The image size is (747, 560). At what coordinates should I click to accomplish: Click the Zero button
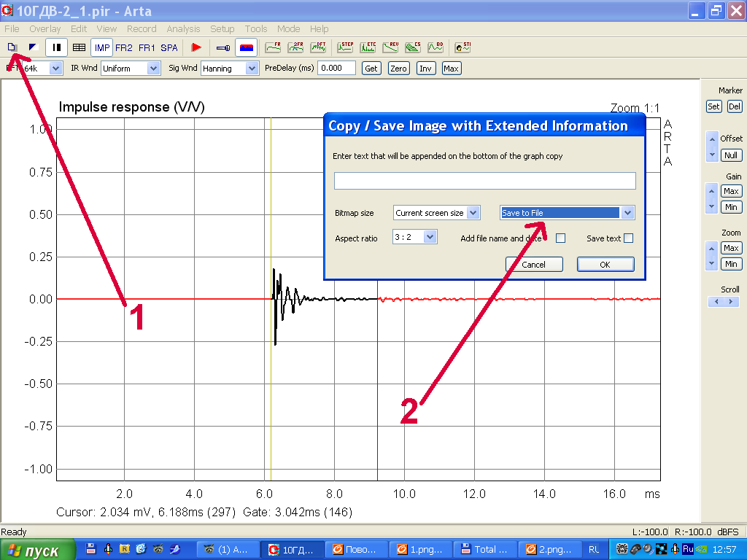pyautogui.click(x=398, y=68)
